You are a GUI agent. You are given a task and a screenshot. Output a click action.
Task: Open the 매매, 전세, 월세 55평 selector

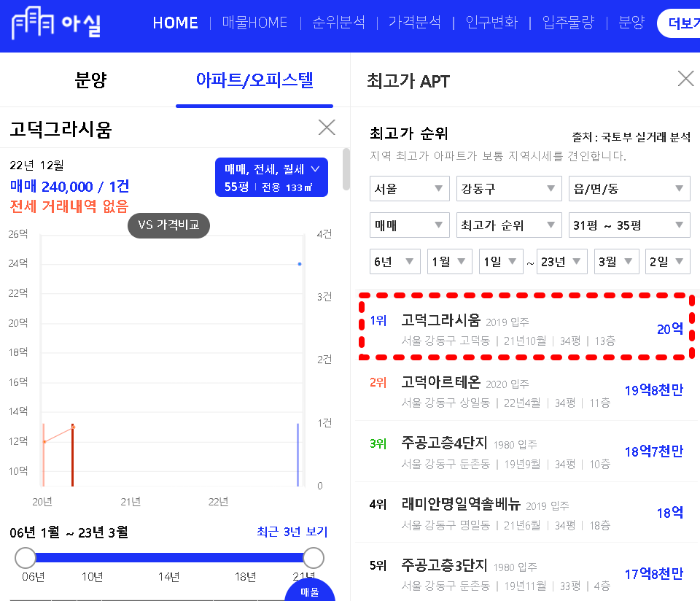[271, 177]
